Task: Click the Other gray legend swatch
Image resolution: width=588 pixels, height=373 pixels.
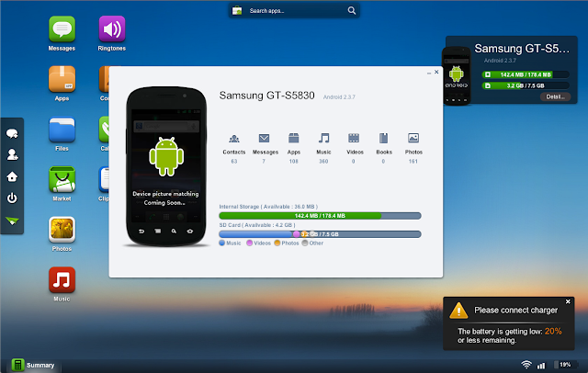Action: (x=305, y=243)
